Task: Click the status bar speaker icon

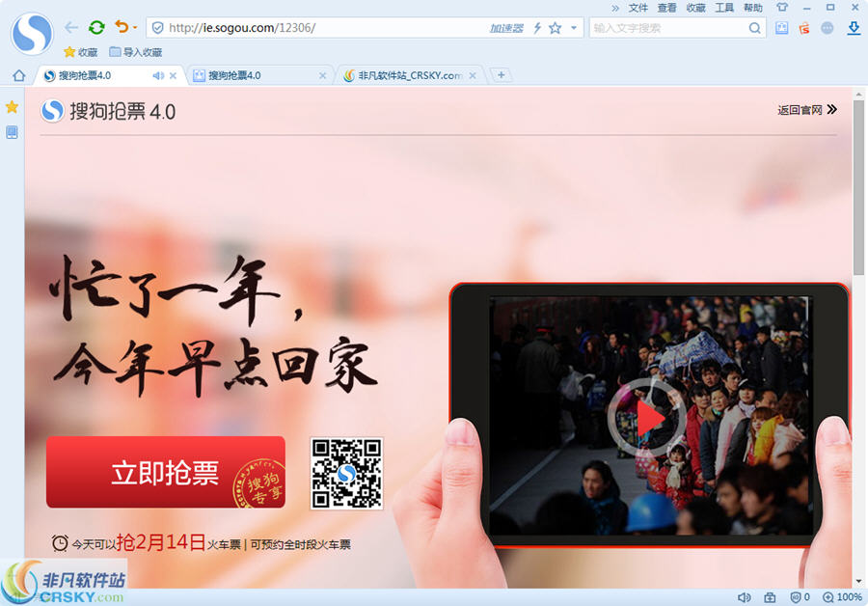Action: point(745,597)
